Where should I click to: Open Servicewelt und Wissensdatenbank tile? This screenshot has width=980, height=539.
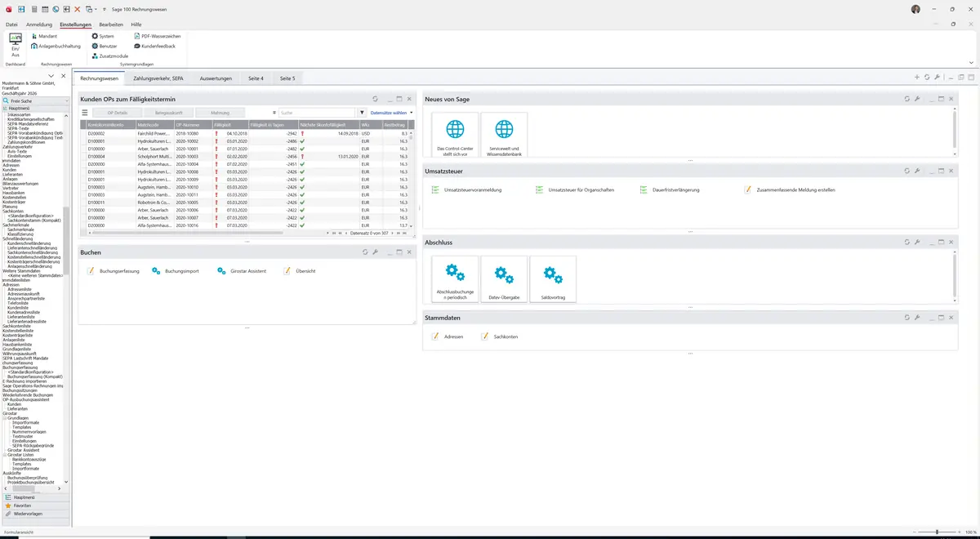click(504, 135)
